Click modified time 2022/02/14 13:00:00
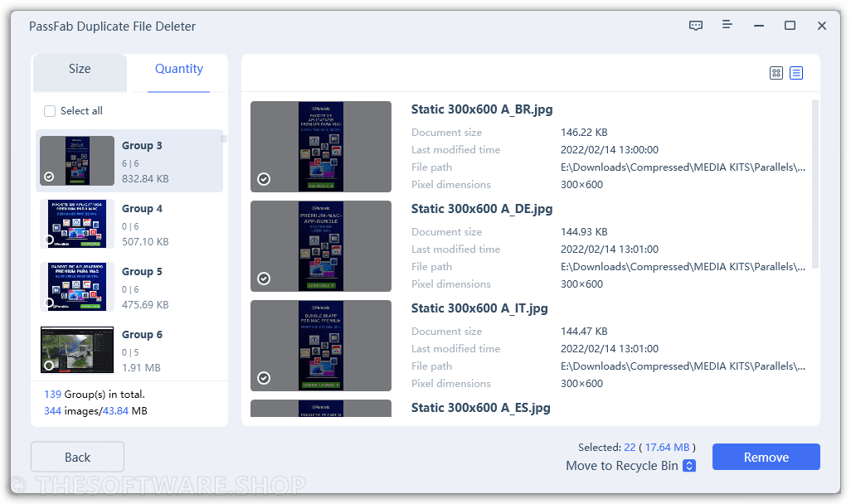The image size is (851, 504). (x=610, y=150)
